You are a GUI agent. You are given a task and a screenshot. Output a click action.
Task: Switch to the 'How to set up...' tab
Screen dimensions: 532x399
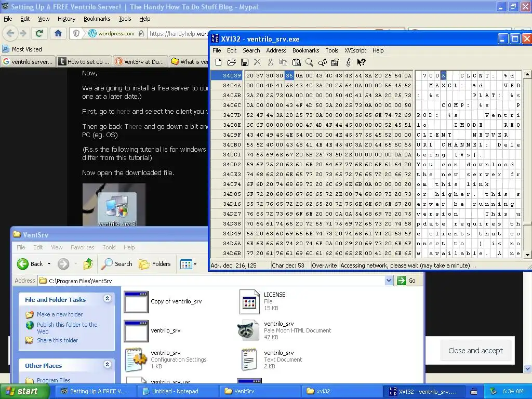[x=84, y=61]
